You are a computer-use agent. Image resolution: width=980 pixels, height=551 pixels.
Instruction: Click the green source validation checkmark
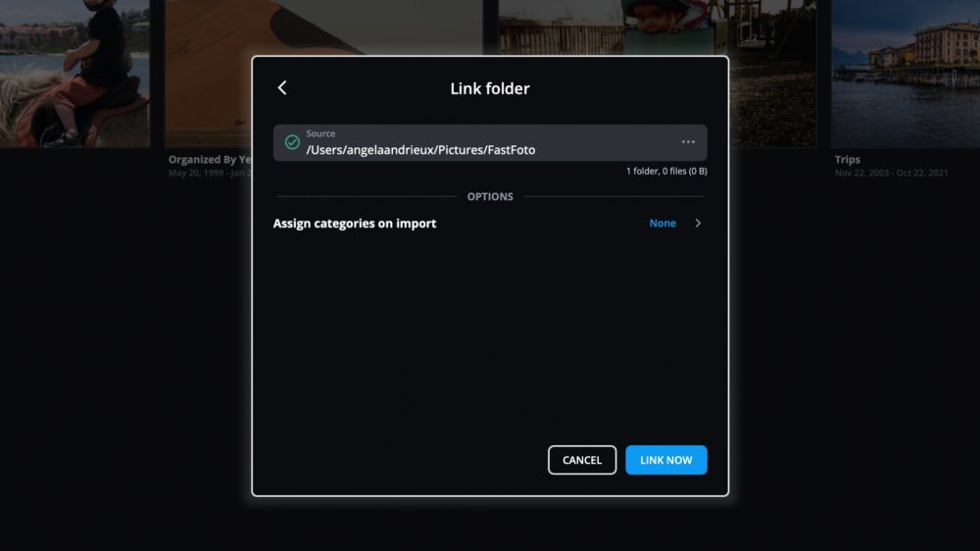(292, 142)
